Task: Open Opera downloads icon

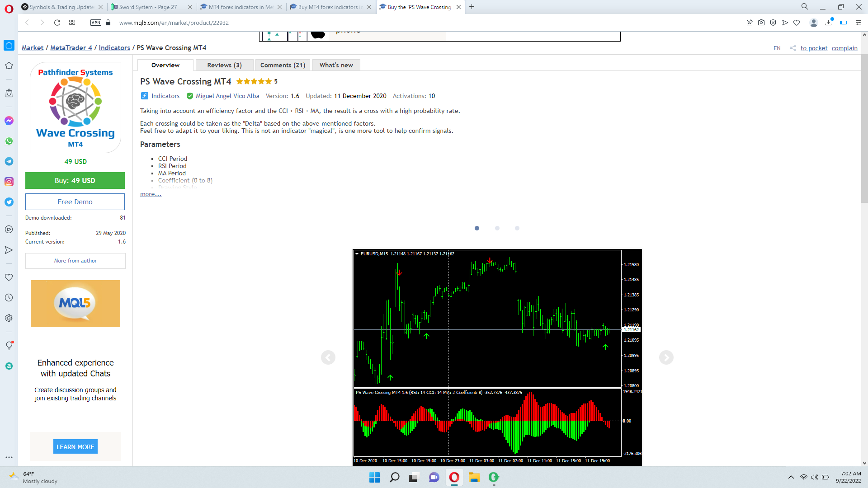Action: 829,23
